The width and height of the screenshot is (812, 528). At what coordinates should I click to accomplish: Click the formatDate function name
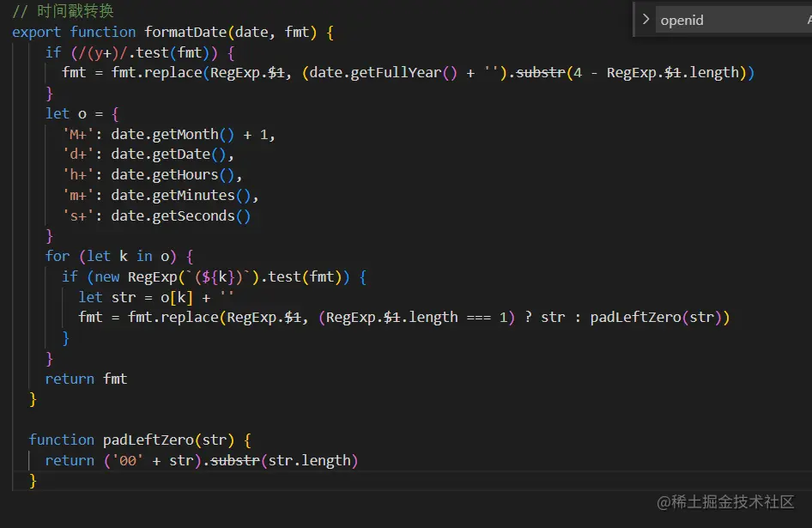click(x=185, y=32)
